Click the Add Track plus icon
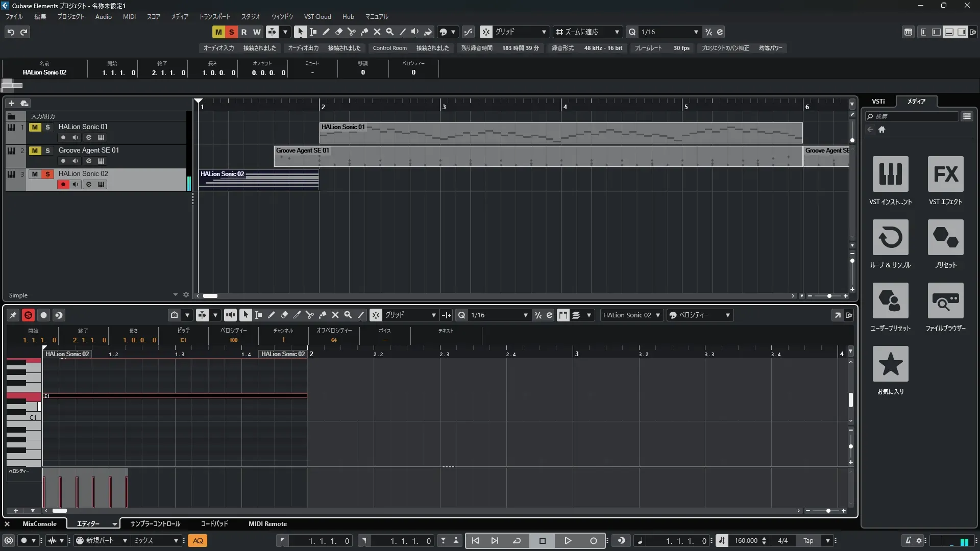Screen dimensions: 980x551 pyautogui.click(x=11, y=103)
